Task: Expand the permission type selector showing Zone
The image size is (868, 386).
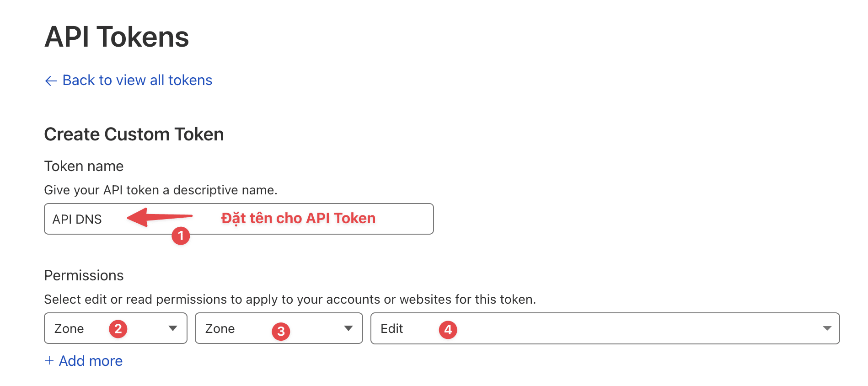Action: click(115, 328)
